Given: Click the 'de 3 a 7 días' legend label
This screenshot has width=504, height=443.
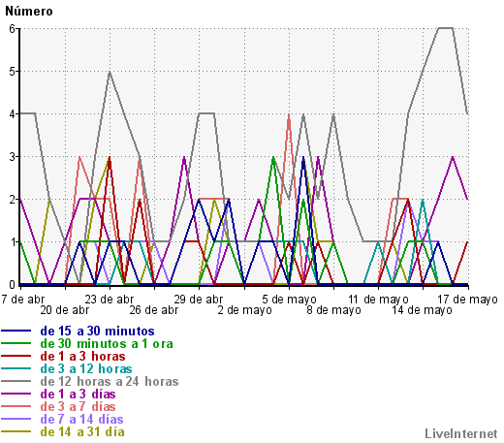Looking at the screenshot, I should 78,407.
